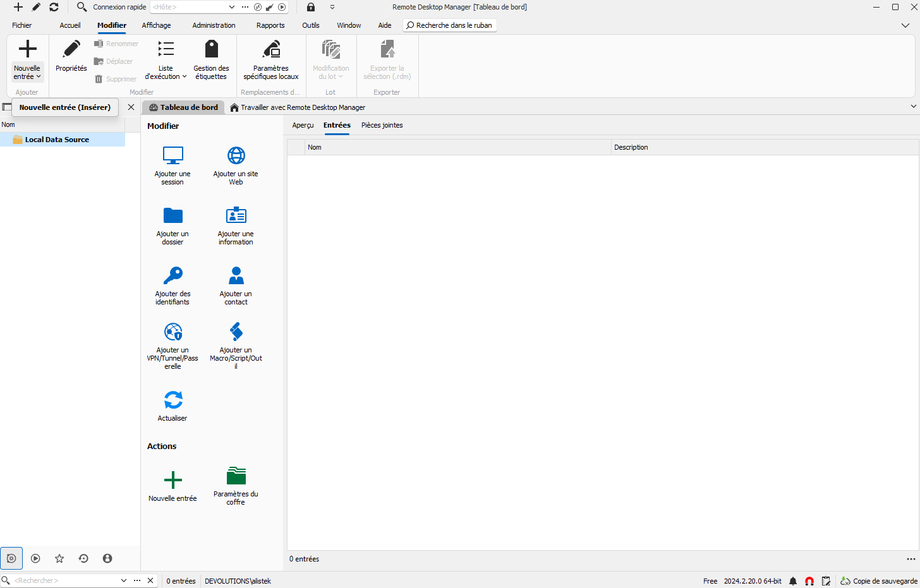Click the refresh arrows icon in the title bar

tap(54, 7)
